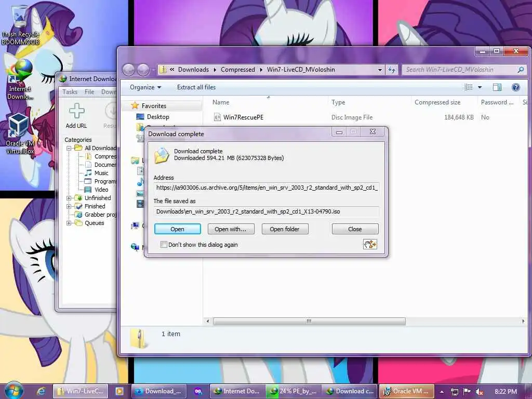Click the refresh button next to address bar

[x=392, y=70]
